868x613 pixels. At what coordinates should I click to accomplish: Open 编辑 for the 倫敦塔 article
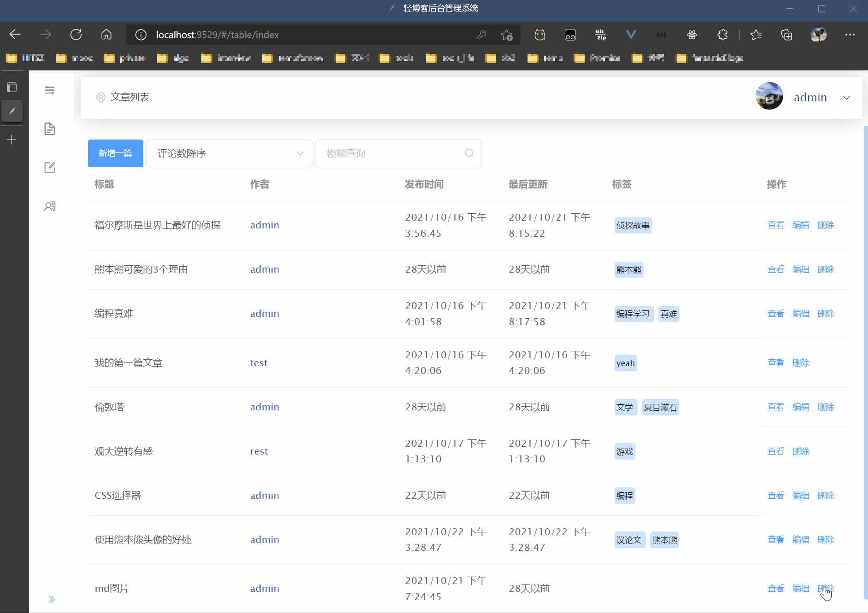(x=801, y=407)
